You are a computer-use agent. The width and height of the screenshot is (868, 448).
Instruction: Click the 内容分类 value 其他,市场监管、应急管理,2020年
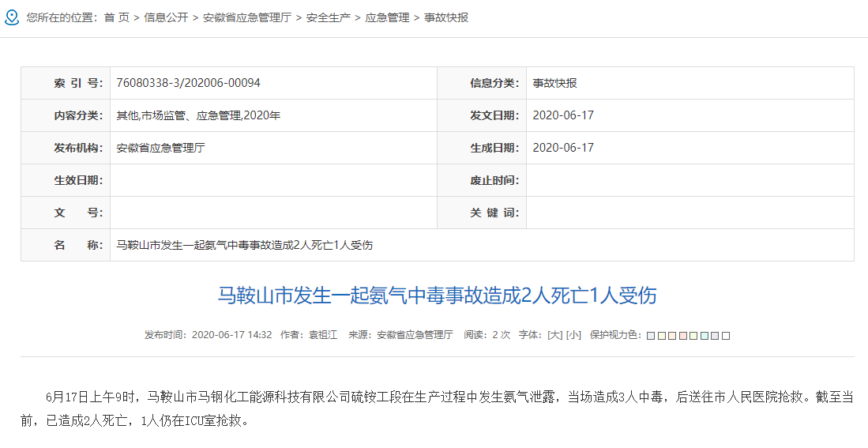pos(198,115)
